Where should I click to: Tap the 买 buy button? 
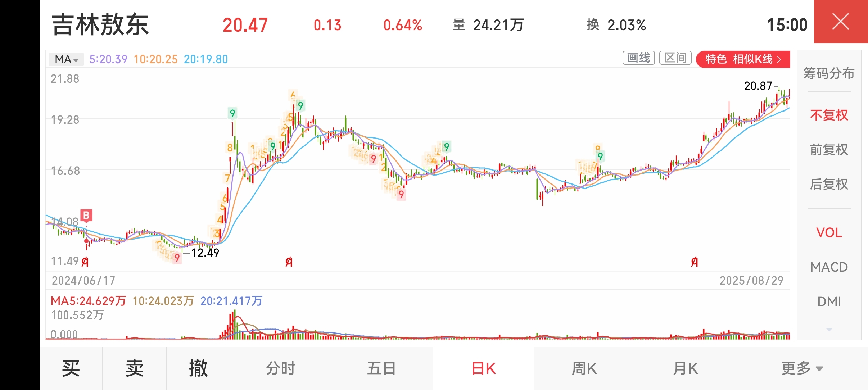71,368
